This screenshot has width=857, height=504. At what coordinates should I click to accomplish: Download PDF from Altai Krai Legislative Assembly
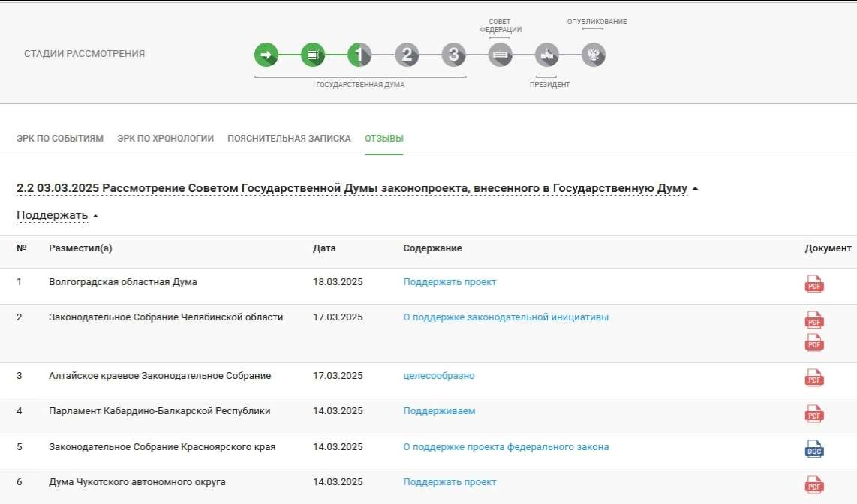pos(814,378)
